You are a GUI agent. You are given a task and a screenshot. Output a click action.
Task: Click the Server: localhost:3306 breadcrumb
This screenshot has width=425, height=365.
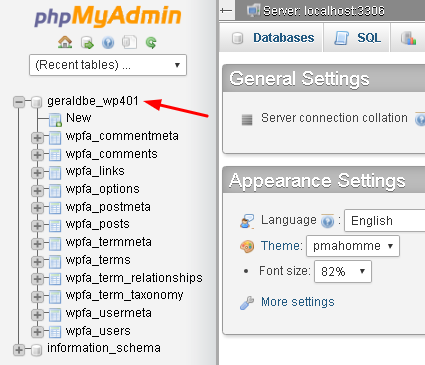(324, 11)
